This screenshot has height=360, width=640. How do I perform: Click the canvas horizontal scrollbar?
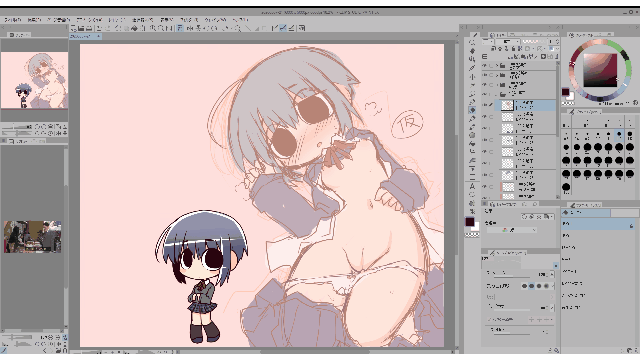click(x=314, y=351)
